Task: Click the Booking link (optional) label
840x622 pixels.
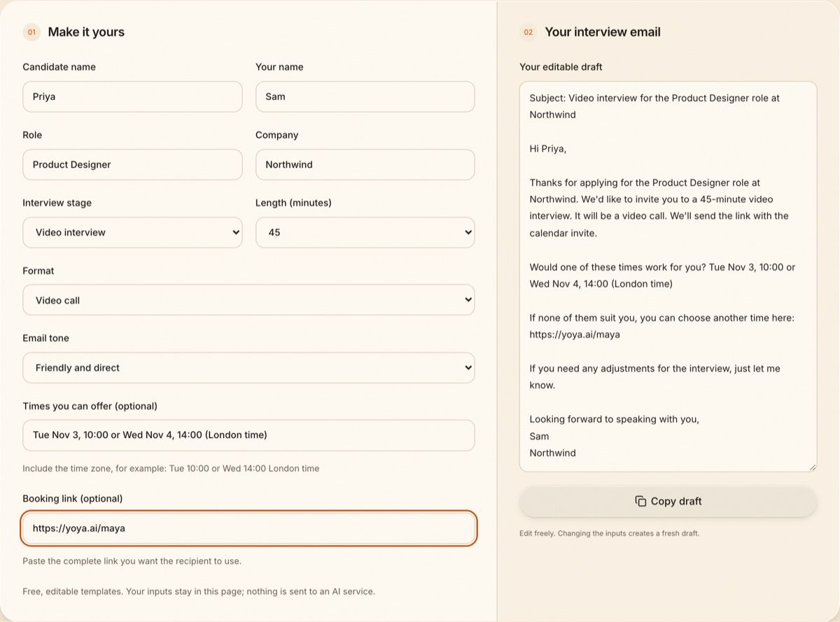Action: click(73, 498)
